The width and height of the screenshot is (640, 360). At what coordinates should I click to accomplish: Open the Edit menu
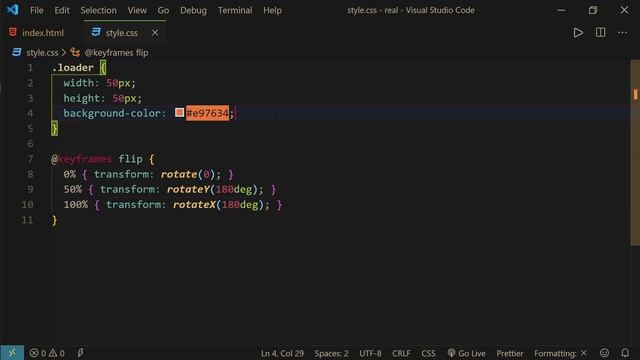[x=62, y=10]
